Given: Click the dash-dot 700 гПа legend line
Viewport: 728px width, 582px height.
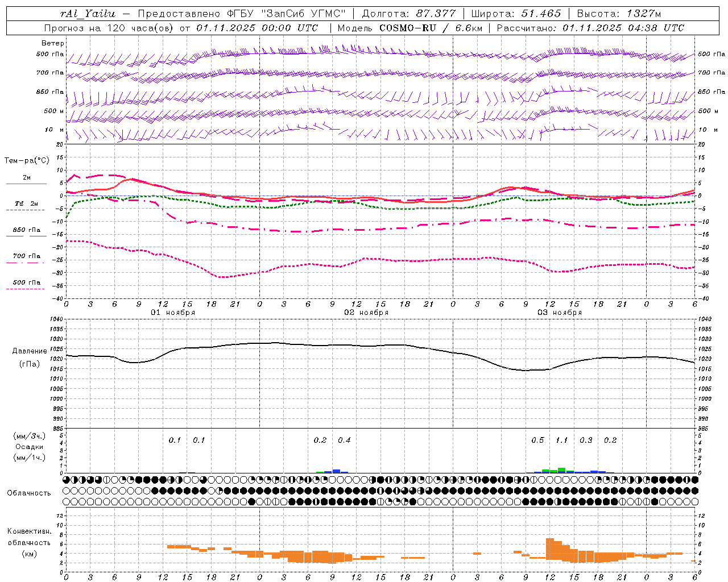Looking at the screenshot, I should click(25, 262).
